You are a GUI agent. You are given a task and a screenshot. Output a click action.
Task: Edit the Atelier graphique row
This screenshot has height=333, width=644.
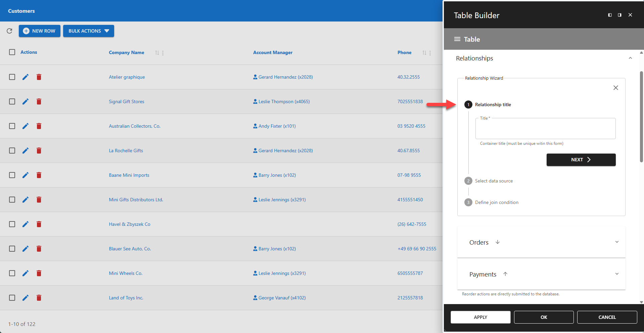point(26,77)
